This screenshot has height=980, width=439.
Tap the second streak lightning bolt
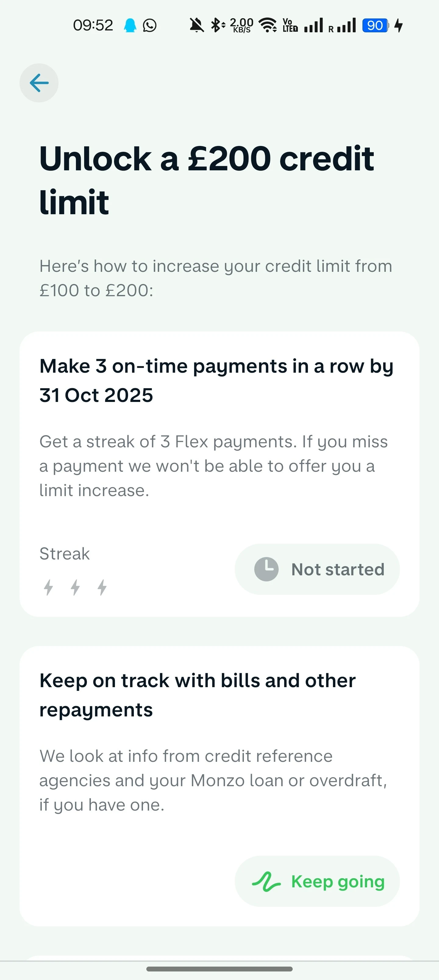pyautogui.click(x=75, y=587)
